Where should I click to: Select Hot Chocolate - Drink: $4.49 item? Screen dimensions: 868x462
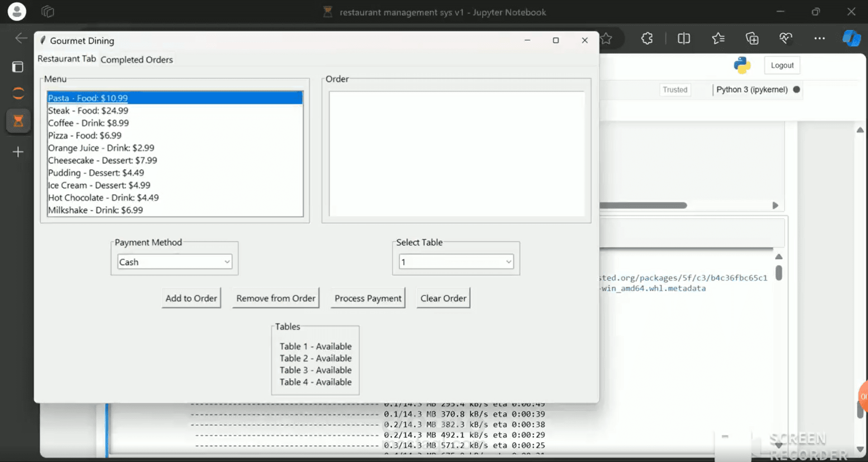pos(175,198)
